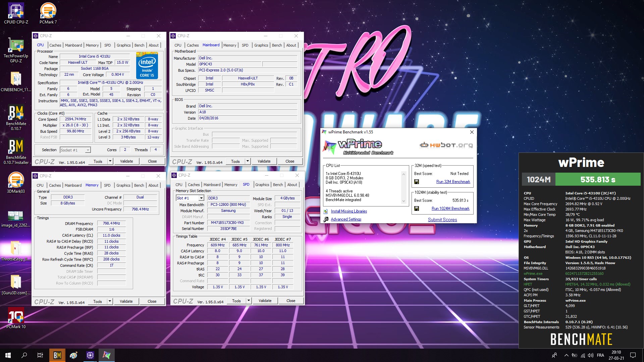The width and height of the screenshot is (644, 362).
Task: Open Slot #1 memory slot dropdown
Action: tap(201, 198)
